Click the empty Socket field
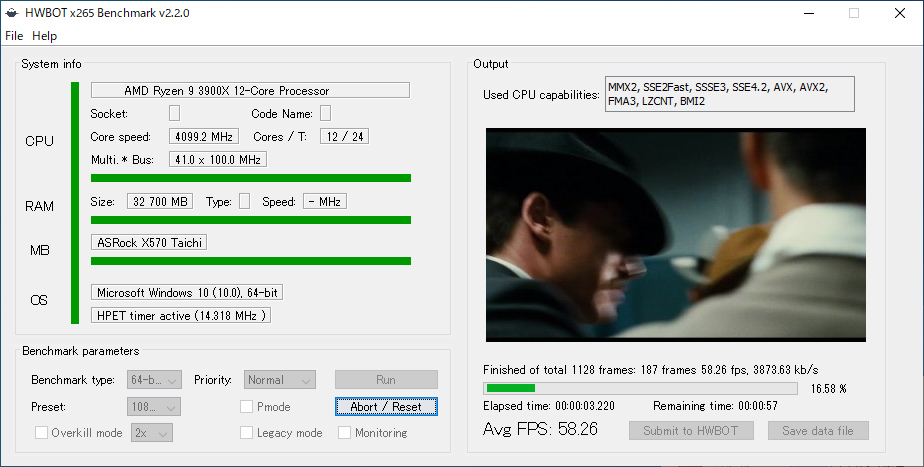The image size is (924, 467). 174,113
